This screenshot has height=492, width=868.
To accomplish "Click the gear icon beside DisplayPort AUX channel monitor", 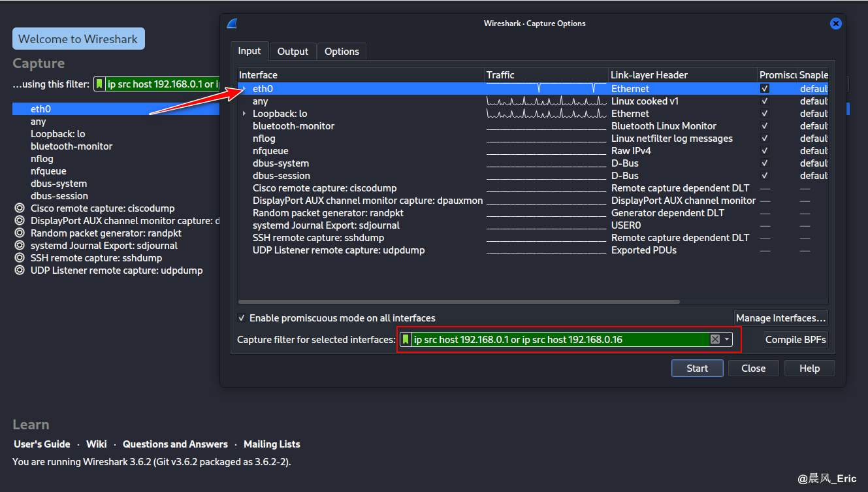I will (18, 221).
